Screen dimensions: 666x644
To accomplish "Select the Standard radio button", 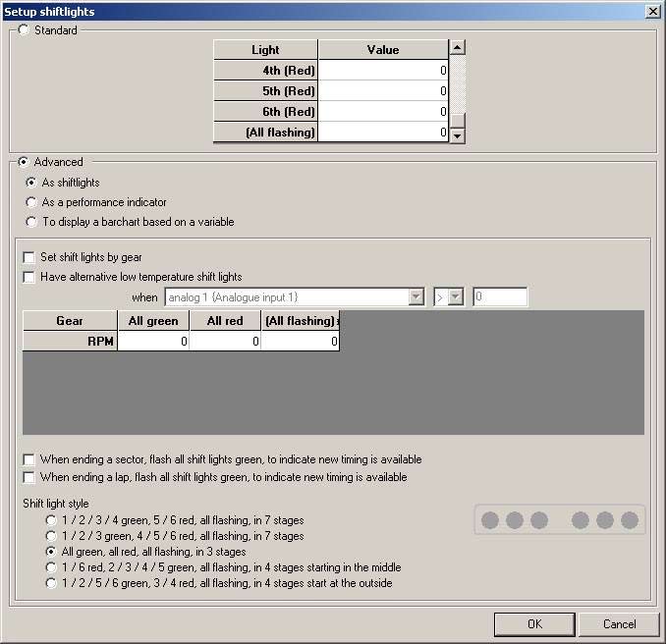I will 25,30.
